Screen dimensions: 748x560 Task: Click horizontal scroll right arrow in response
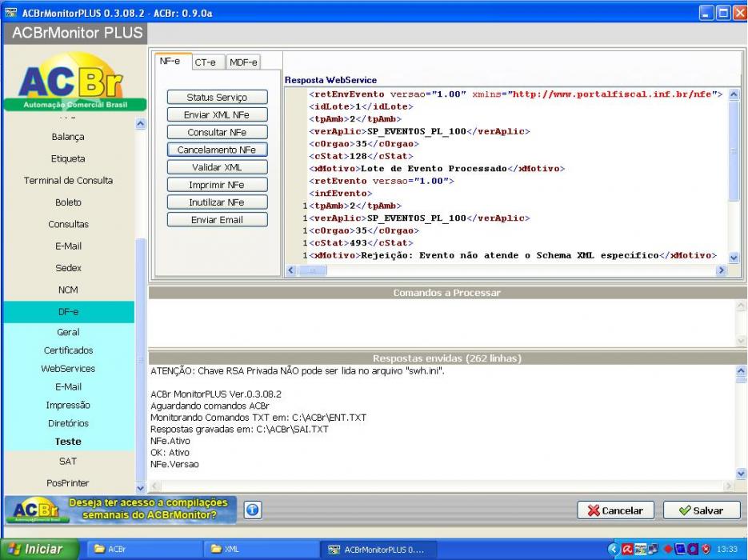pos(721,270)
